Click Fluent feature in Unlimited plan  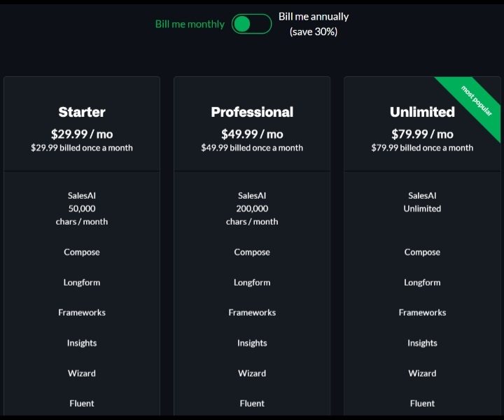tap(422, 403)
